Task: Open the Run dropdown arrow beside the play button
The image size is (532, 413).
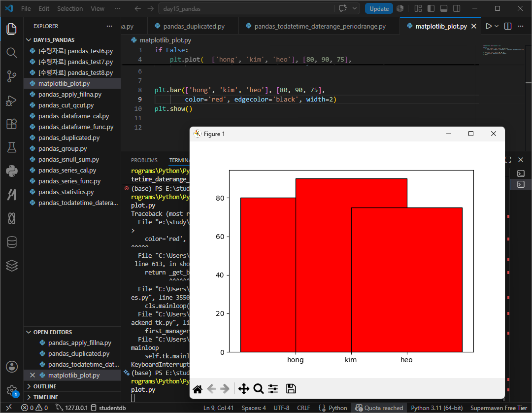Action: coord(497,26)
